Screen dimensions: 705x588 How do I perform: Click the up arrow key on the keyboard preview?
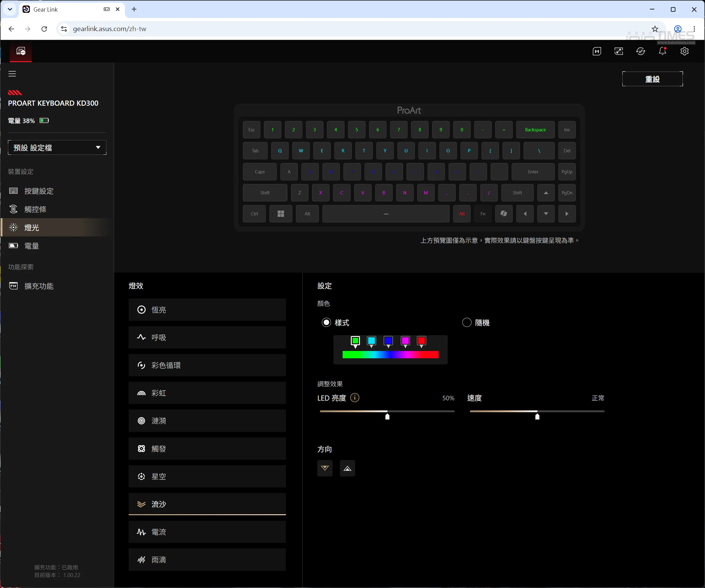pos(546,193)
